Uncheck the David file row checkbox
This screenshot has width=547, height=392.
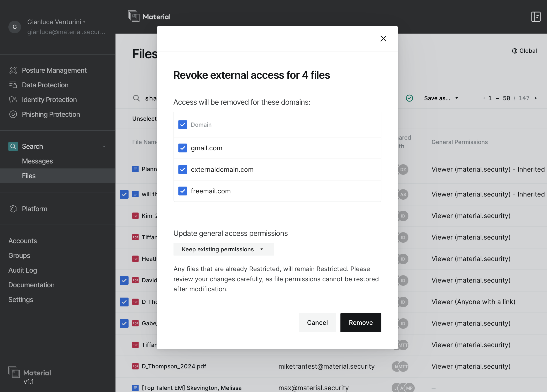click(124, 280)
